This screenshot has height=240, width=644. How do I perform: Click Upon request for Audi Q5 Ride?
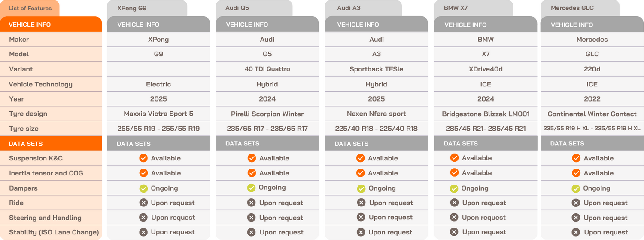click(281, 203)
